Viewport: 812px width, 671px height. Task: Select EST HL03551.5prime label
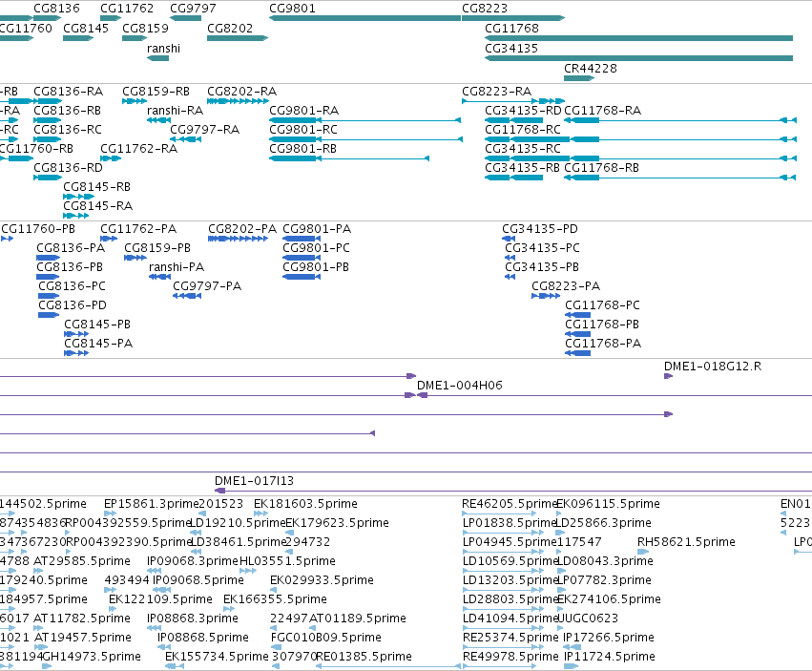point(287,561)
